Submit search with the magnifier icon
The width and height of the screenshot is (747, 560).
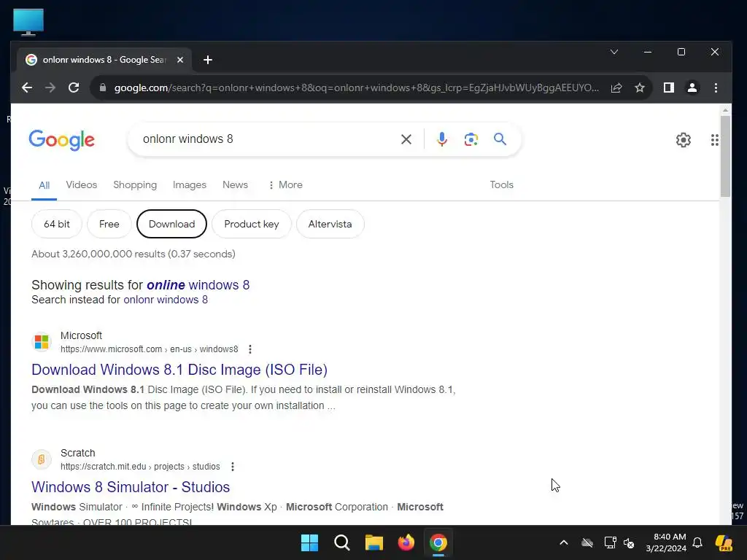click(500, 139)
